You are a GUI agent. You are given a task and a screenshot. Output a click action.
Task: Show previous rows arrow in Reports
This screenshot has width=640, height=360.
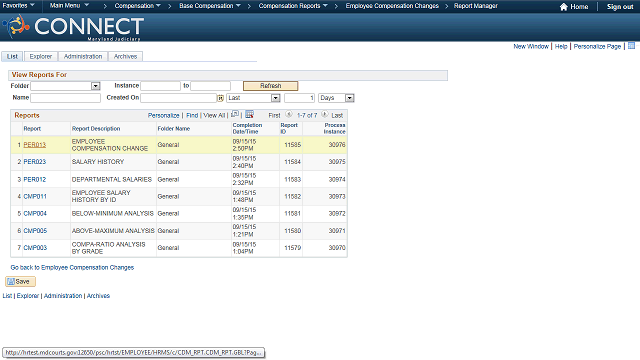tap(289, 115)
